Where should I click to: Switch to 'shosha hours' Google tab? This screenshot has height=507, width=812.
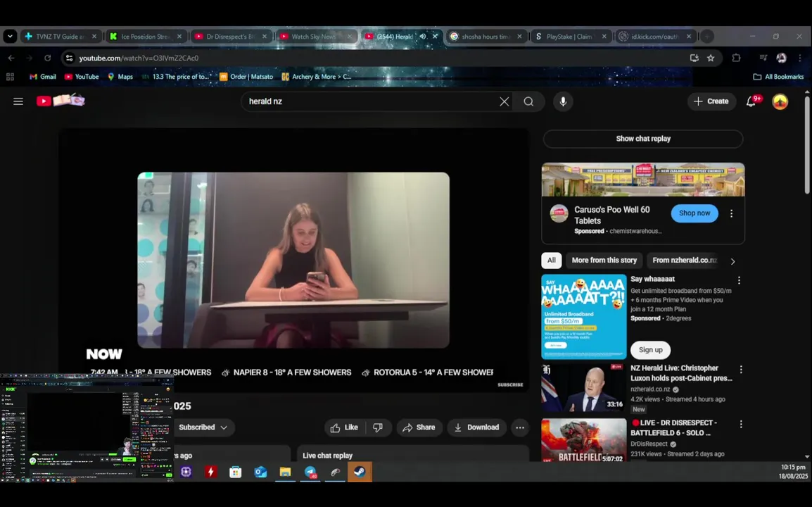pos(487,37)
